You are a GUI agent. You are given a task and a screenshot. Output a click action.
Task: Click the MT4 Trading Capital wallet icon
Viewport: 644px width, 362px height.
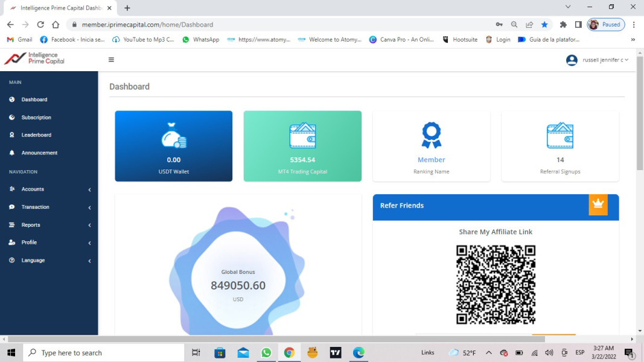[302, 136]
